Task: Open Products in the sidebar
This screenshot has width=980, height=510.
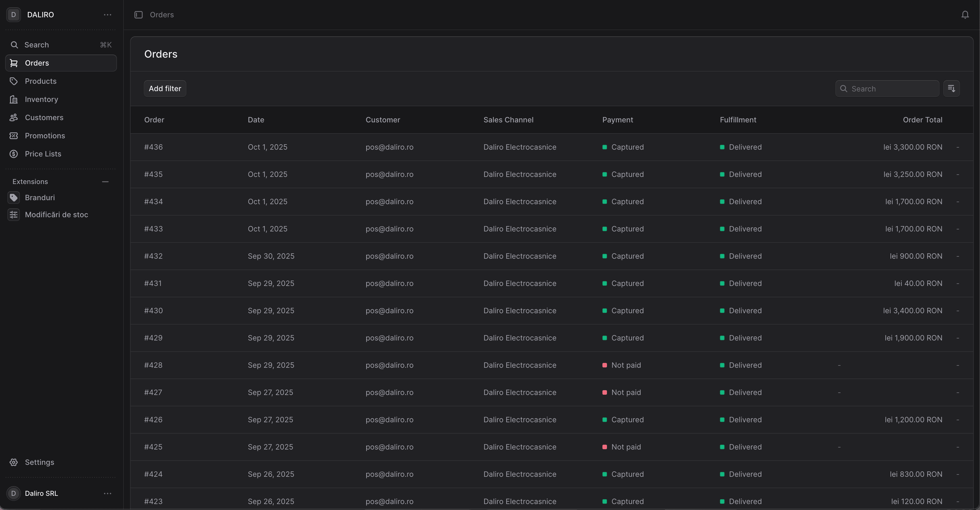Action: [40, 81]
